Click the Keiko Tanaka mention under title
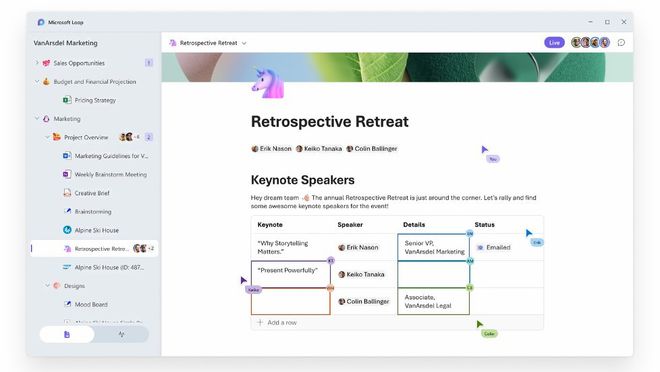 319,149
